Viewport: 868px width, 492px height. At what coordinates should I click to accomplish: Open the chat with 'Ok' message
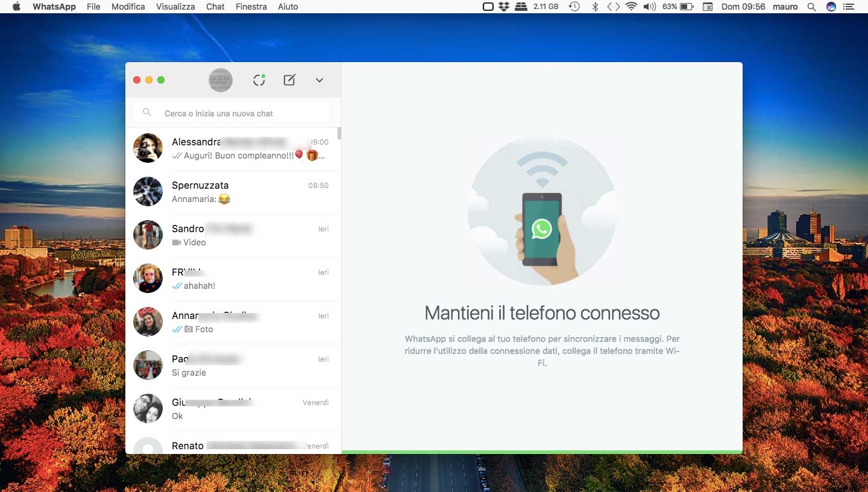(233, 409)
